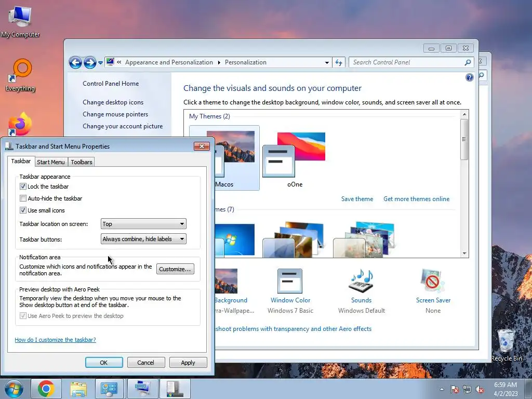This screenshot has height=399, width=532.
Task: Click theme list scroll-down arrow
Action: [464, 254]
